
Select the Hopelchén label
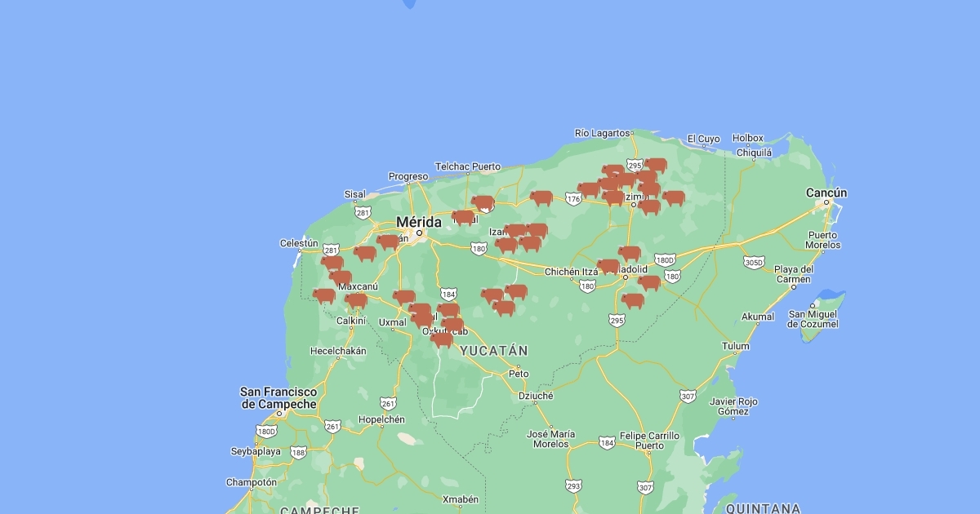[381, 419]
